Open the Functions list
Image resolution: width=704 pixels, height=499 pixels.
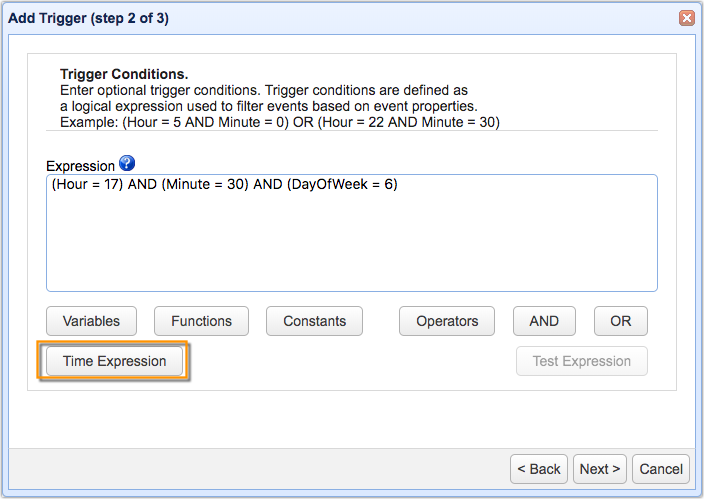pyautogui.click(x=201, y=321)
